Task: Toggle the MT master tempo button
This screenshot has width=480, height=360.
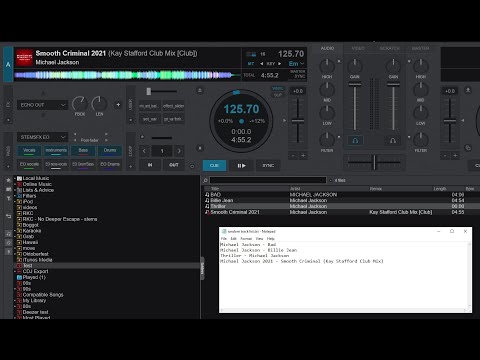Action: [x=251, y=64]
